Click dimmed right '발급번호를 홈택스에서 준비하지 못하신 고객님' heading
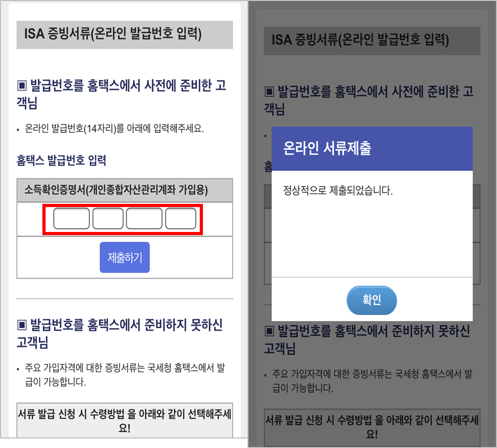 coord(367,339)
